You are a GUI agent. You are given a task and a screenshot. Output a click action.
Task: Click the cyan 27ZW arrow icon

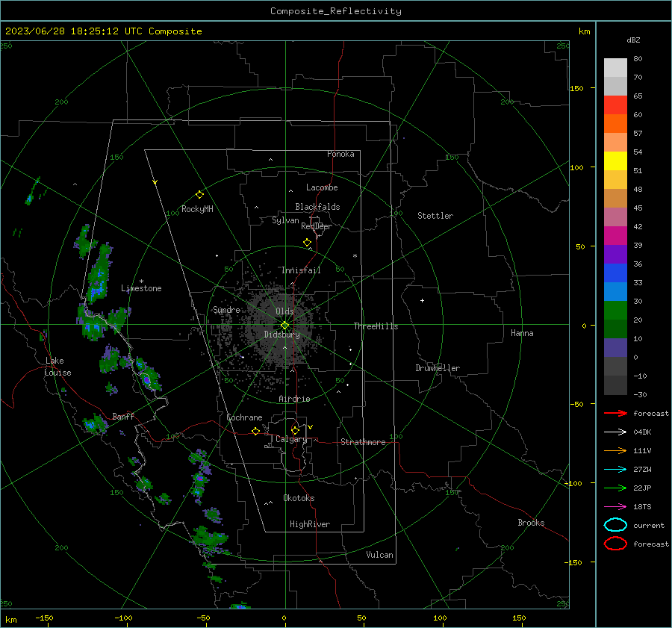[615, 470]
